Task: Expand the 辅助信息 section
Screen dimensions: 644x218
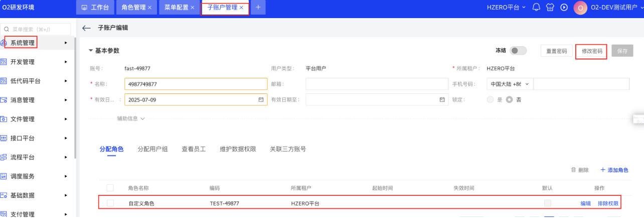Action: pyautogui.click(x=131, y=119)
